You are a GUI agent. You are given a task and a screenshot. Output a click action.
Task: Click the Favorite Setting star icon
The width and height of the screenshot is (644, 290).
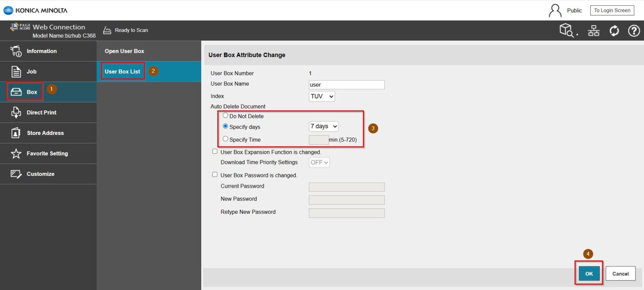click(x=16, y=153)
